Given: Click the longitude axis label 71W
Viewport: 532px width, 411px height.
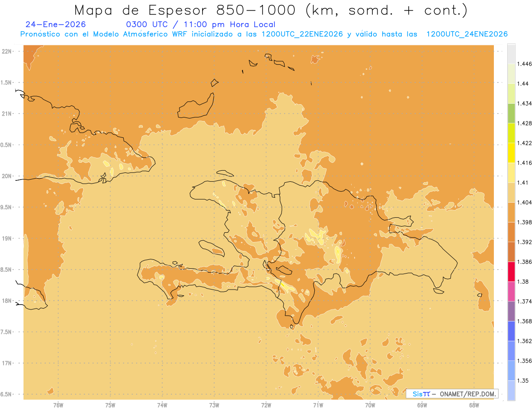Looking at the screenshot, I should 318,405.
